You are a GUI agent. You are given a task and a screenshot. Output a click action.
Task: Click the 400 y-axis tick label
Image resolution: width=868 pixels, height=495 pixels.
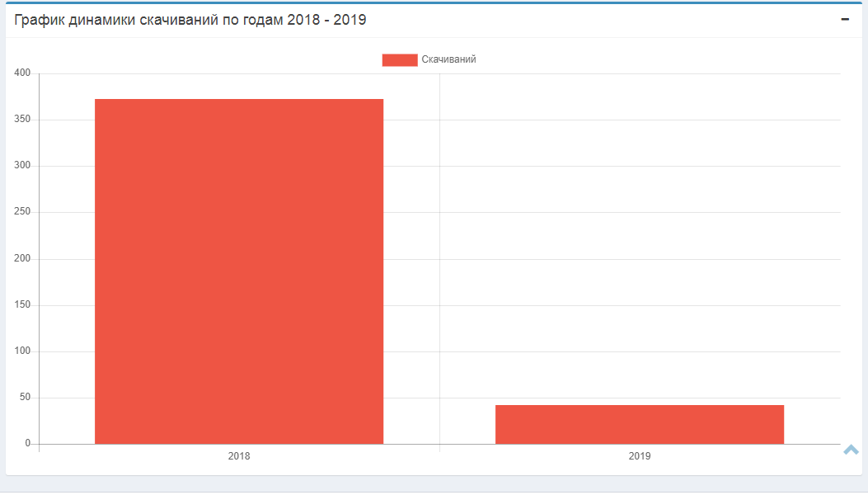tap(22, 73)
